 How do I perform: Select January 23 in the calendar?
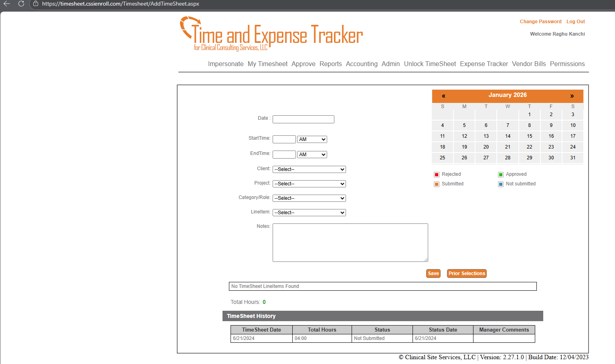point(551,147)
